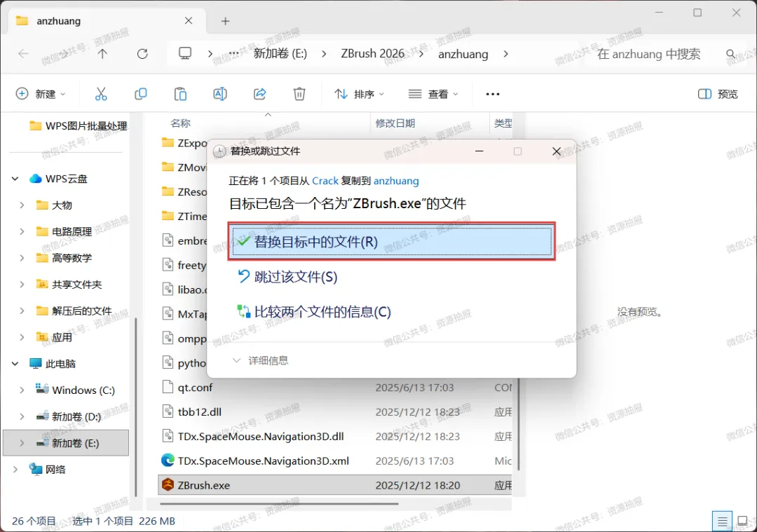757x532 pixels.
Task: Click anzhuang in the breadcrumb
Action: (x=463, y=54)
